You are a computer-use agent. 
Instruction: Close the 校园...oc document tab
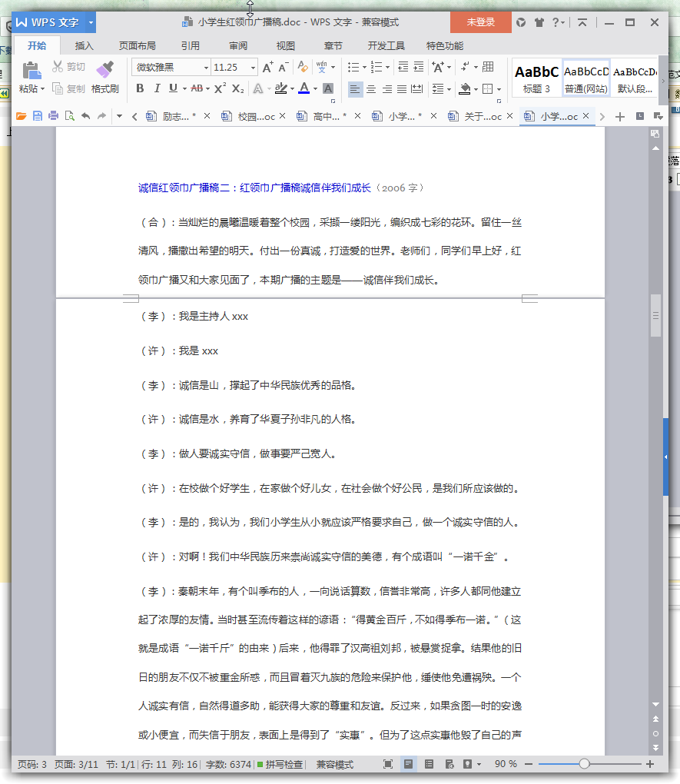click(x=283, y=116)
